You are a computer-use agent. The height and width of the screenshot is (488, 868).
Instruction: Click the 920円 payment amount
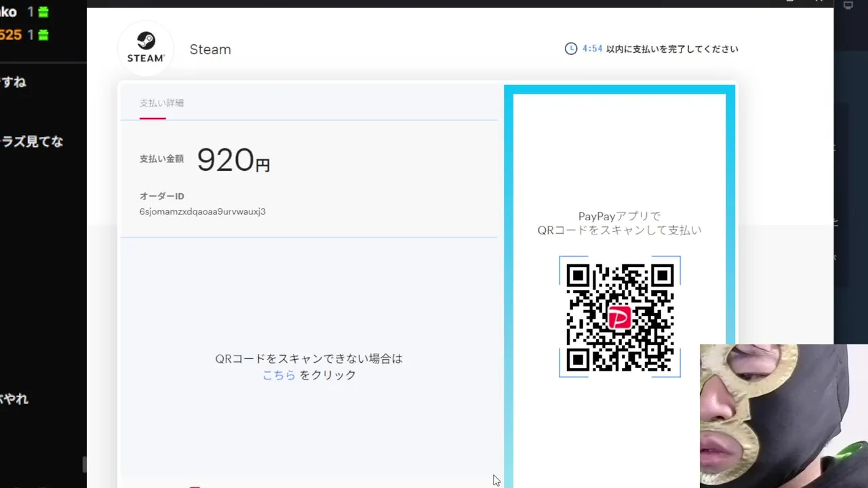coord(233,160)
